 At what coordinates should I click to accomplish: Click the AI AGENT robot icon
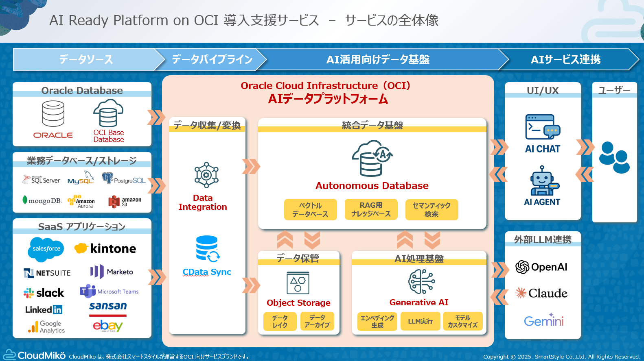[x=543, y=180]
